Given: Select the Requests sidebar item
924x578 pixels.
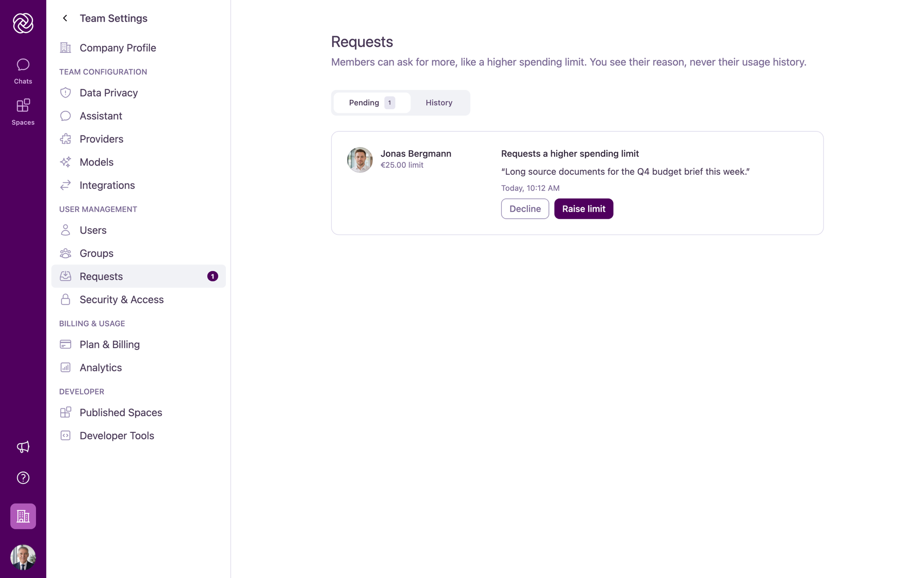Looking at the screenshot, I should pos(139,276).
